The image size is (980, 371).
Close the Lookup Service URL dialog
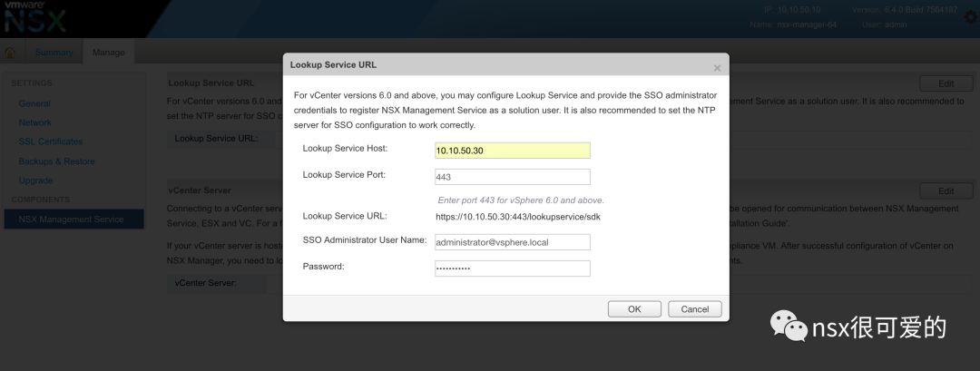(x=717, y=67)
